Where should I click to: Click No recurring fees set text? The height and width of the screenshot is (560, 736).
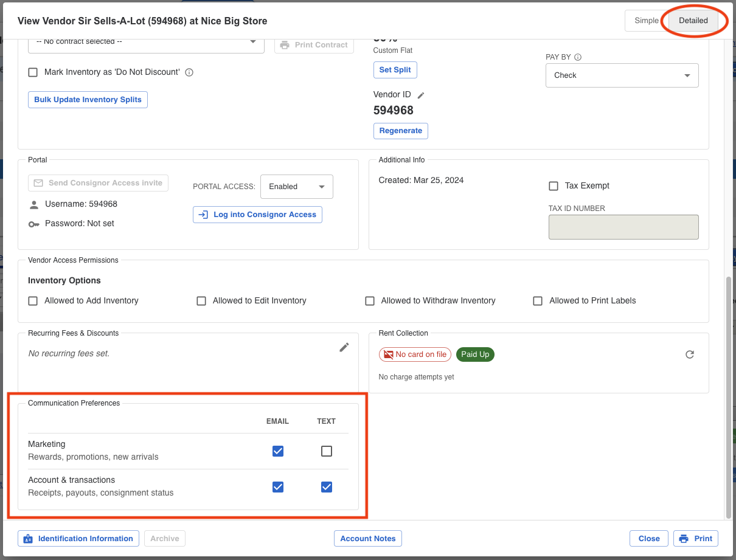(69, 354)
